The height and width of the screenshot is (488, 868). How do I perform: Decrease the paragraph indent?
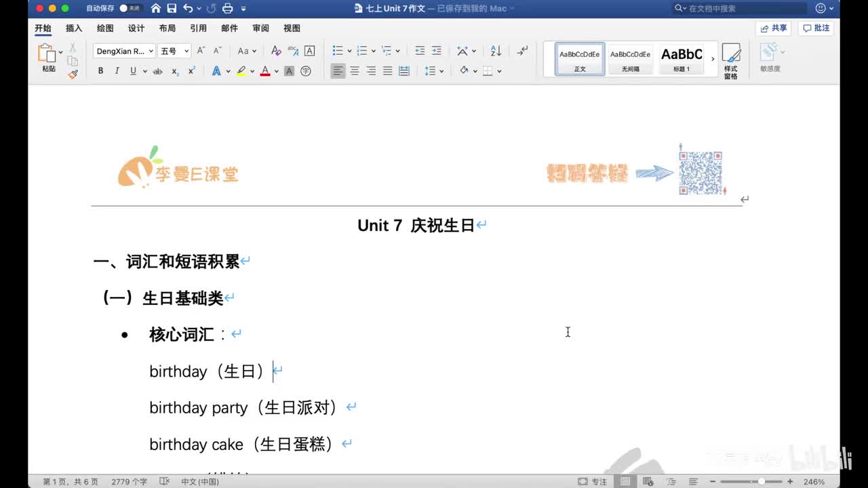coord(420,51)
